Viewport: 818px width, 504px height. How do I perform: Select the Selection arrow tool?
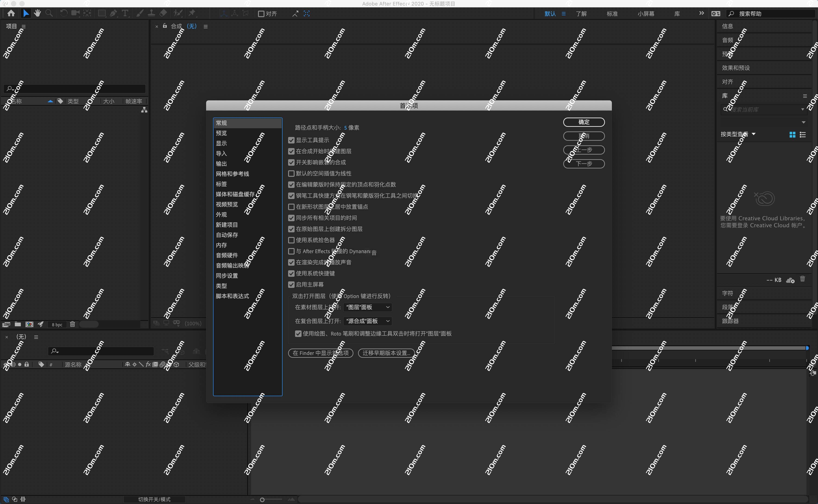coord(26,13)
